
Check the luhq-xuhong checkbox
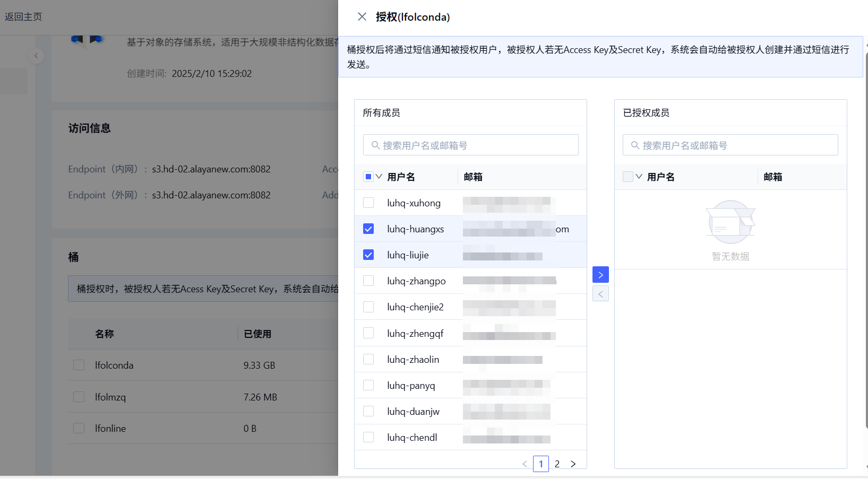click(368, 203)
